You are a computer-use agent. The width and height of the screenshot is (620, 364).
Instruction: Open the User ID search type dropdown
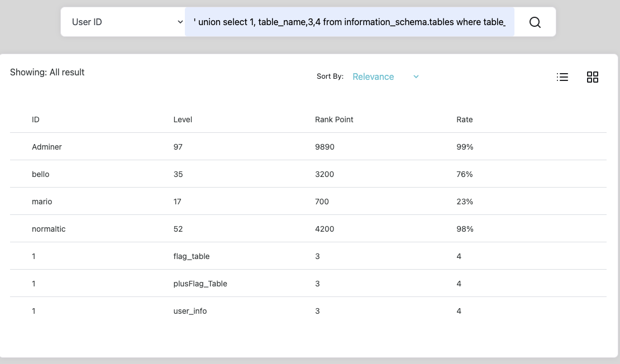[x=127, y=22]
